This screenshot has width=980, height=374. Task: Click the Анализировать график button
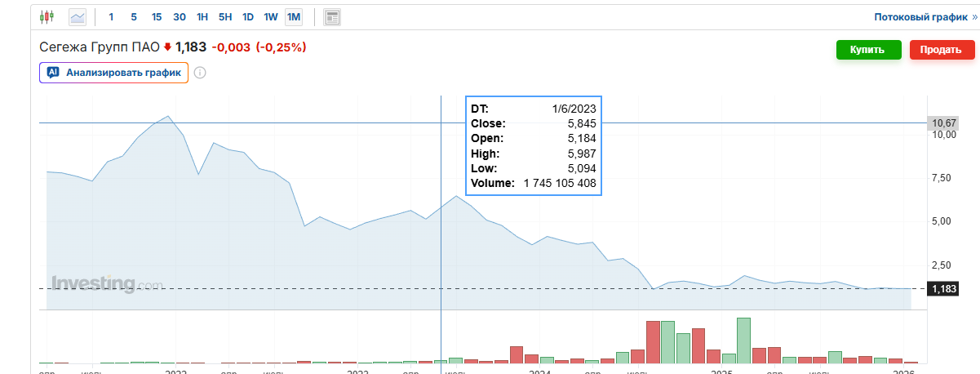(114, 73)
